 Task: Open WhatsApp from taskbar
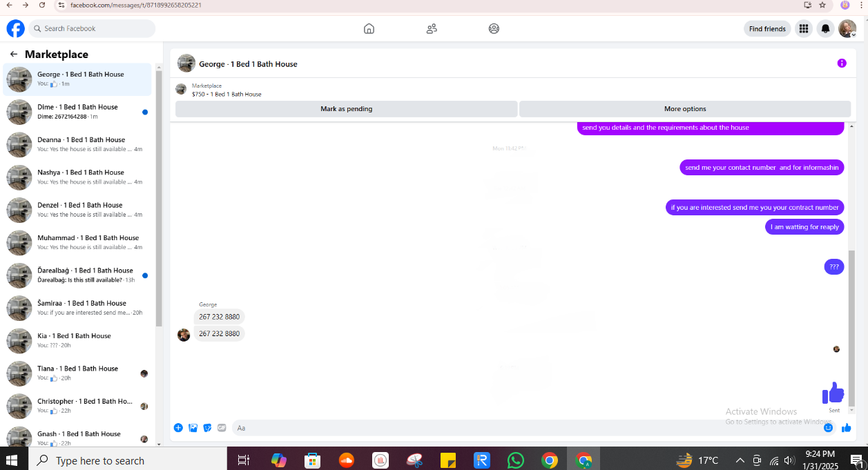pos(516,460)
